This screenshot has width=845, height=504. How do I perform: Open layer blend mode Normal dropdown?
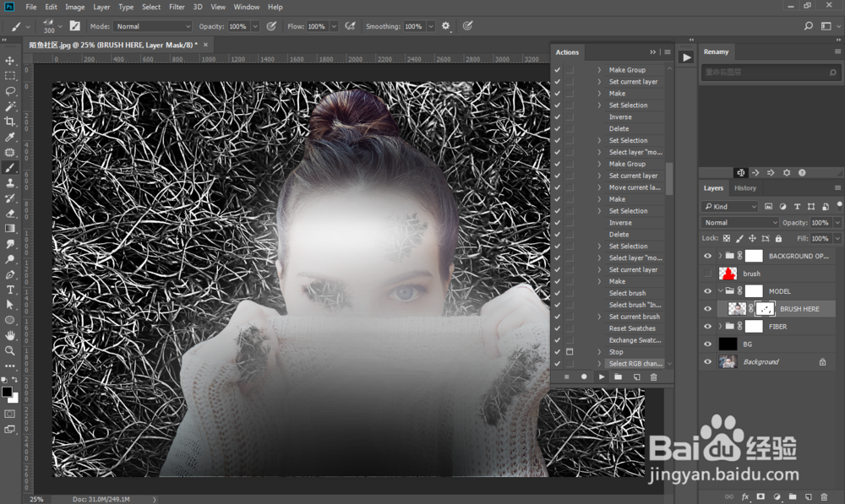tap(740, 222)
